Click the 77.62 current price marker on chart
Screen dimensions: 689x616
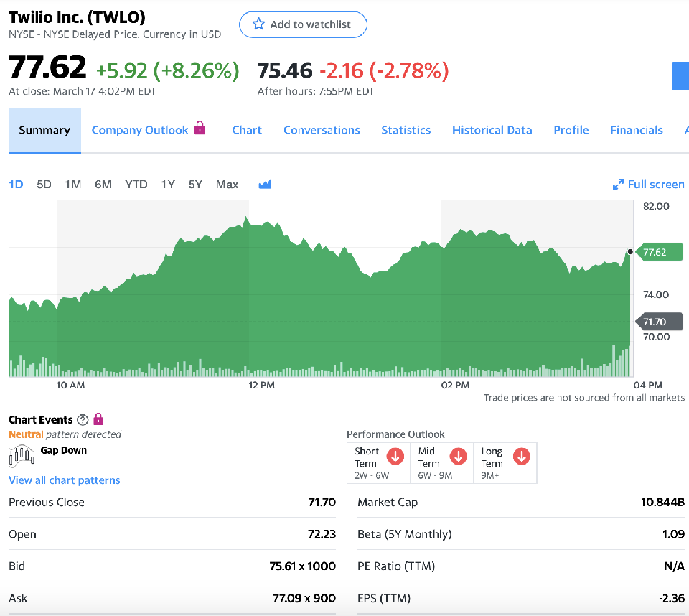[659, 252]
